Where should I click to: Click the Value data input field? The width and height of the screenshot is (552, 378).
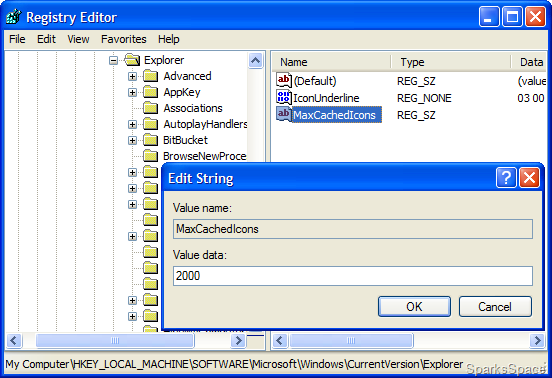tap(353, 276)
